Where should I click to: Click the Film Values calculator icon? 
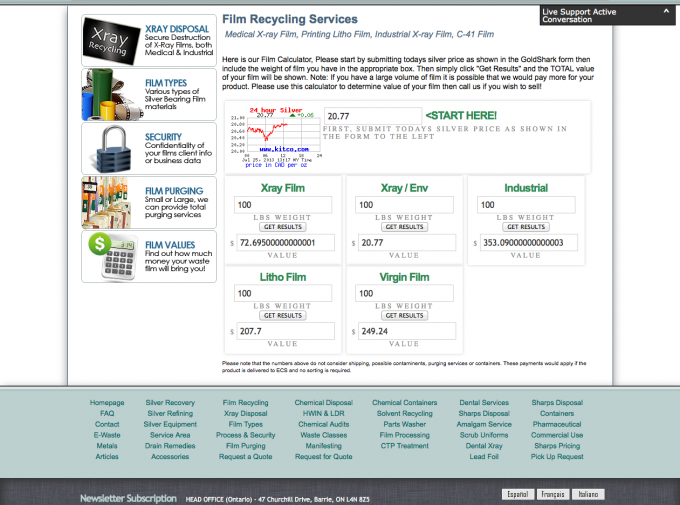click(112, 257)
